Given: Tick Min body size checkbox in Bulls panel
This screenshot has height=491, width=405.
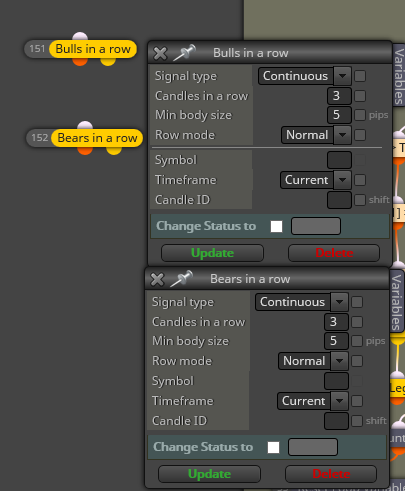Looking at the screenshot, I should [360, 115].
